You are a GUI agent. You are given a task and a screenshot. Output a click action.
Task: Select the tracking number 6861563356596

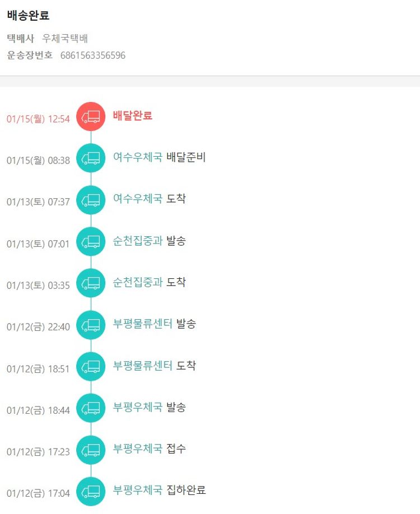click(x=93, y=55)
